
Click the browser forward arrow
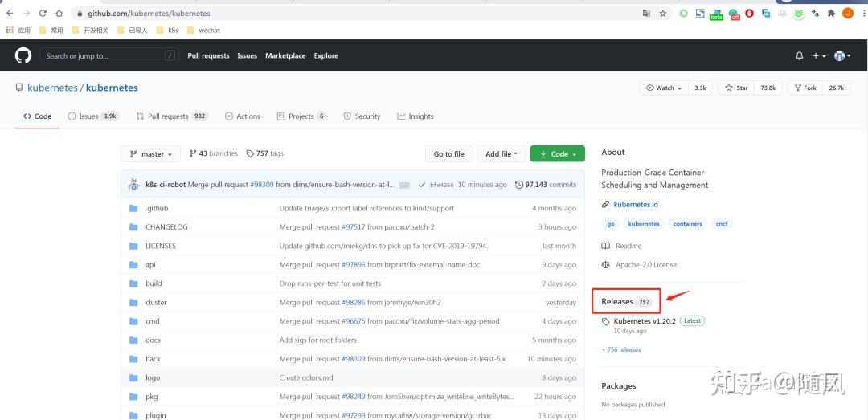[26, 14]
